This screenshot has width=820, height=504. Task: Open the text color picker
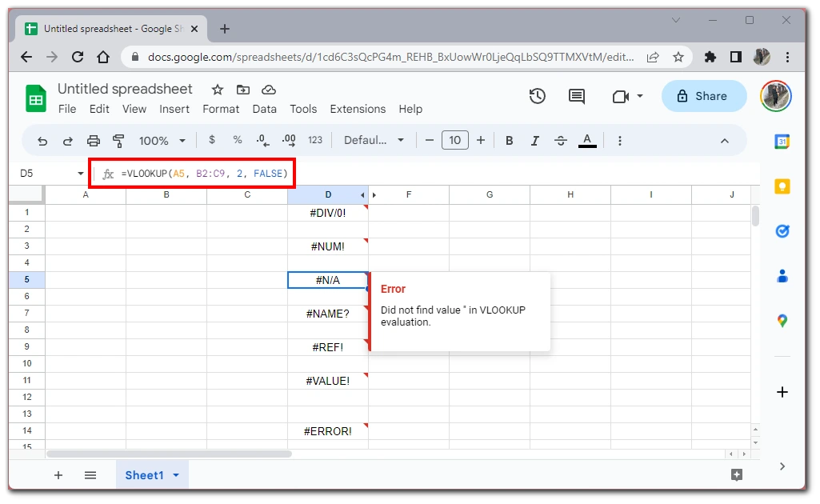pos(587,141)
